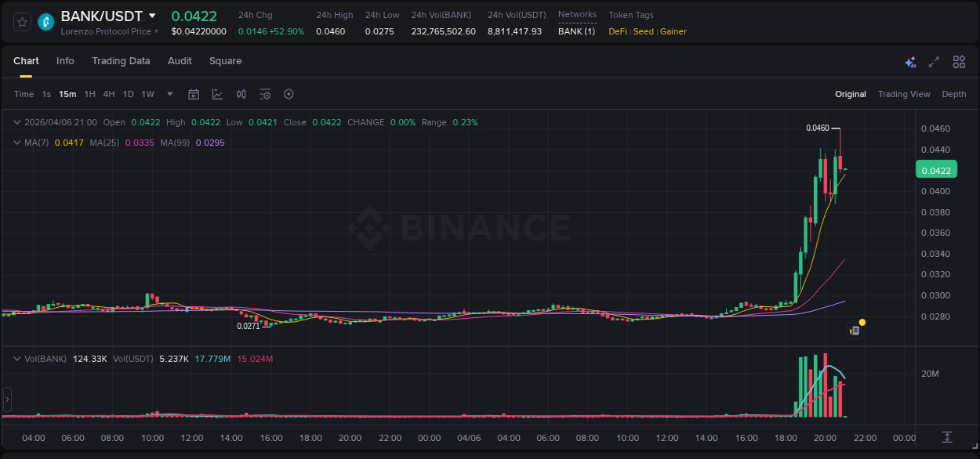
Task: Click the 0.0271 low price marker
Action: tap(249, 326)
